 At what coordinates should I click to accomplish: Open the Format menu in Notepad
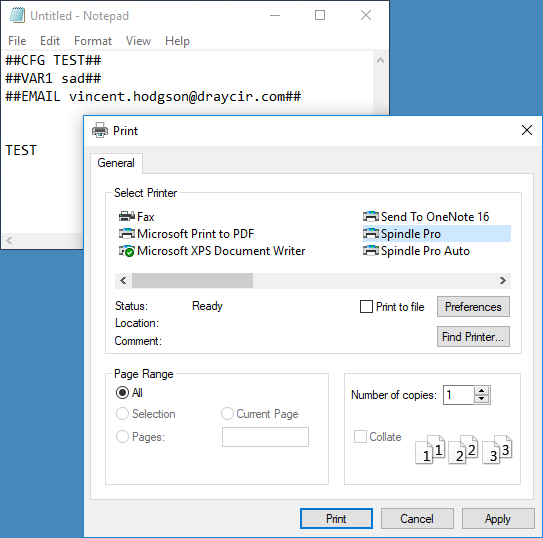coord(93,41)
